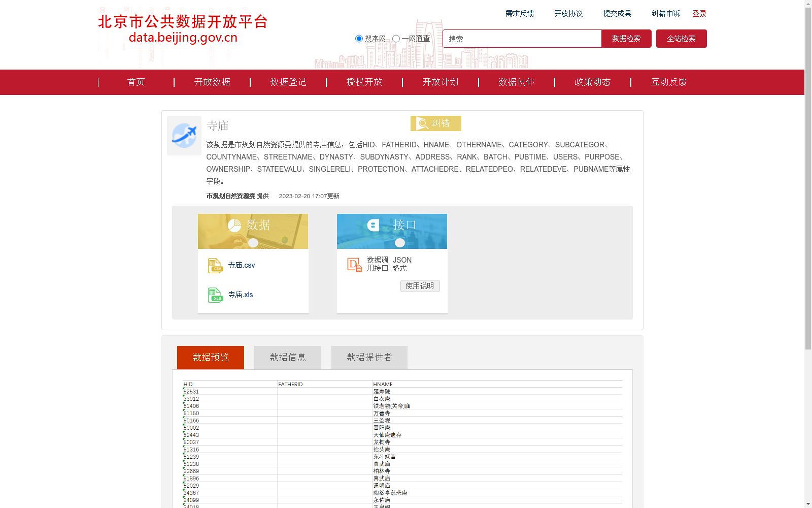The width and height of the screenshot is (812, 508).
Task: Open 授权开放 navigation item
Action: click(x=364, y=82)
